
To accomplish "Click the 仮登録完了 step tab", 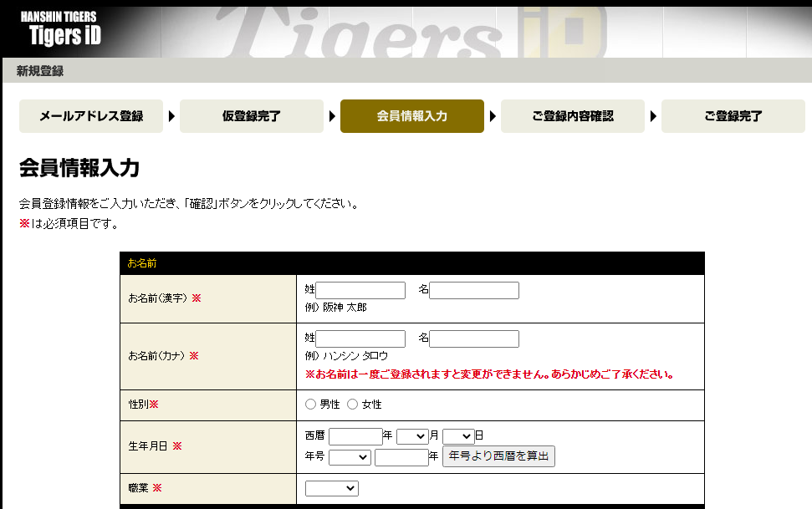I will (x=252, y=116).
